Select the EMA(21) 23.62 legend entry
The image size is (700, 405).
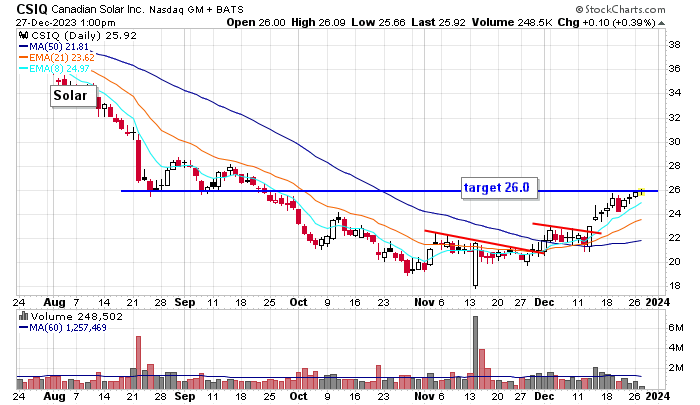point(56,58)
